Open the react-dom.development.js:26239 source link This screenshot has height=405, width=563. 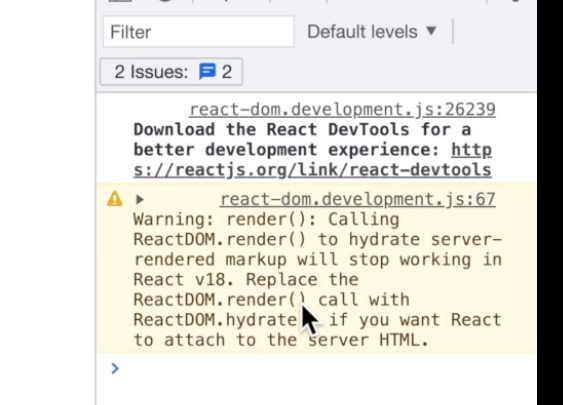click(x=343, y=110)
